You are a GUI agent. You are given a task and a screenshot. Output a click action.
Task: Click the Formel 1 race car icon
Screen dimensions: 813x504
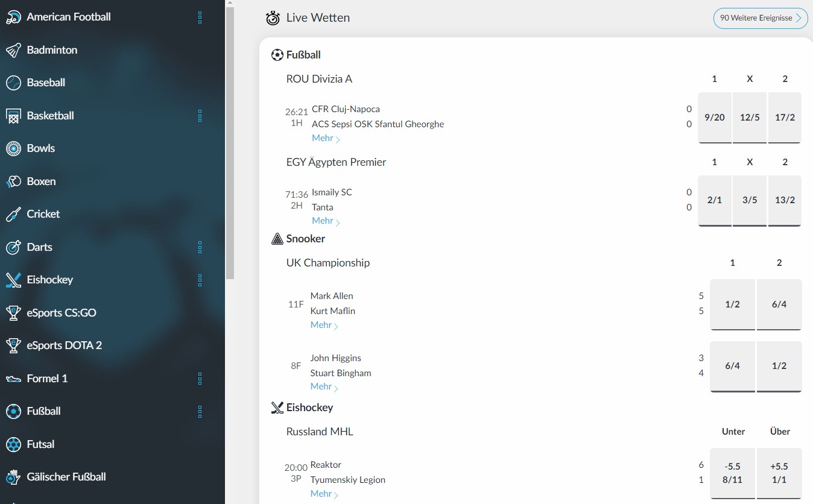[13, 379]
